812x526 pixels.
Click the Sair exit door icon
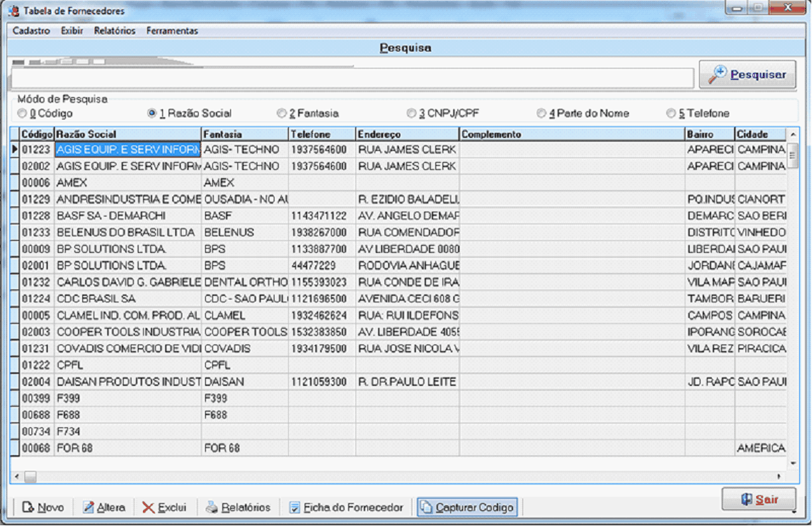pos(746,500)
